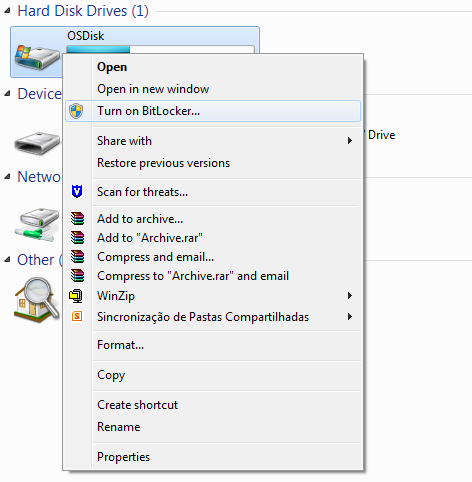Click the BitLocker shield icon
Viewport: 472px width, 482px height.
click(x=76, y=111)
